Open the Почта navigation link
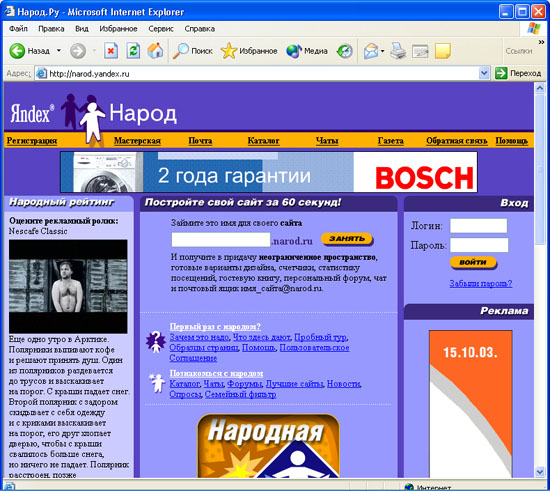550x491 pixels. (200, 141)
